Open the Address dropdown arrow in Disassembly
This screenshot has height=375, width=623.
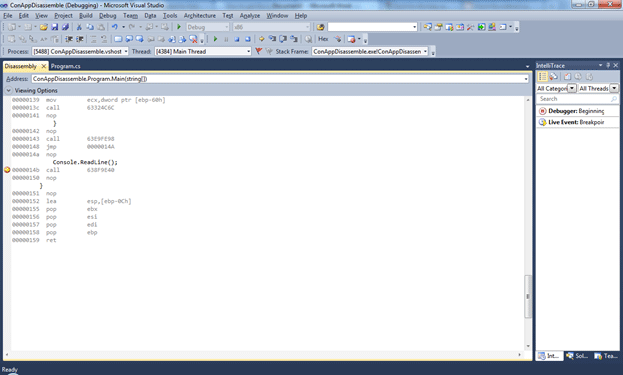click(526, 79)
